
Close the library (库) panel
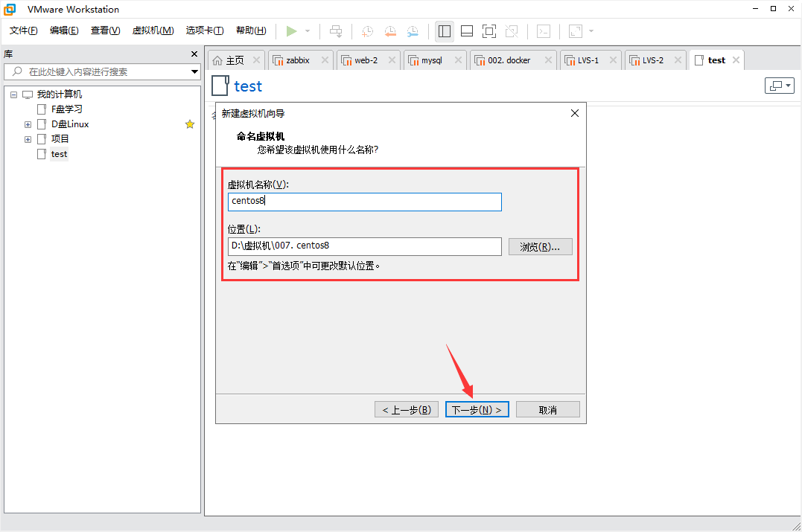click(194, 54)
